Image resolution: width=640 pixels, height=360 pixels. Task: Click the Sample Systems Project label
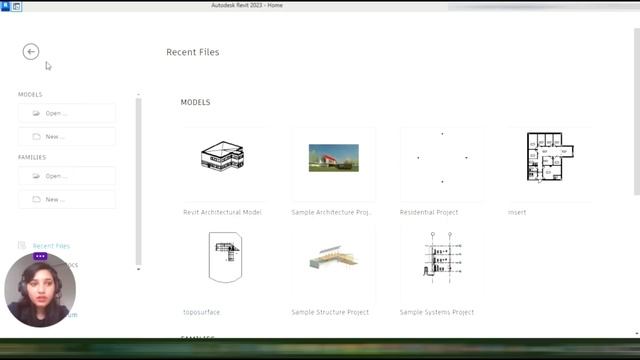pyautogui.click(x=437, y=312)
